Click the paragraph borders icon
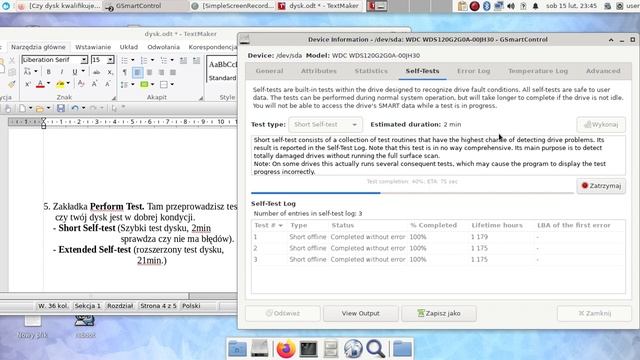This screenshot has width=640, height=360. (x=164, y=84)
